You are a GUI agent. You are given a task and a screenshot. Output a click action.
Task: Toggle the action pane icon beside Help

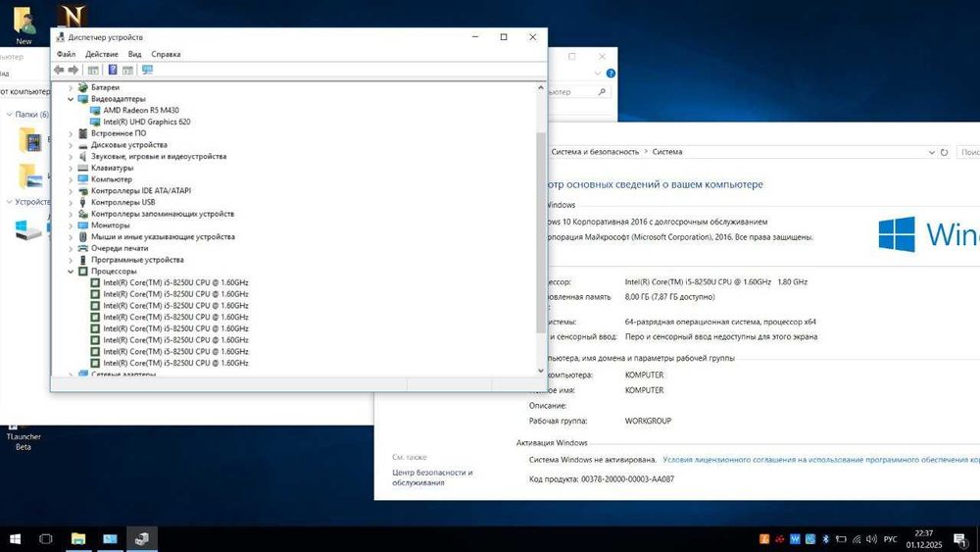click(127, 70)
